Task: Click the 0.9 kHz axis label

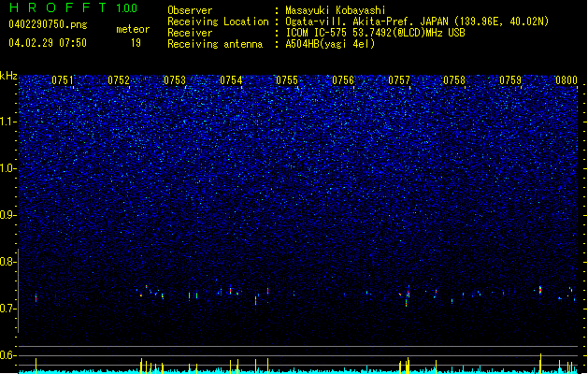Action: click(x=7, y=215)
